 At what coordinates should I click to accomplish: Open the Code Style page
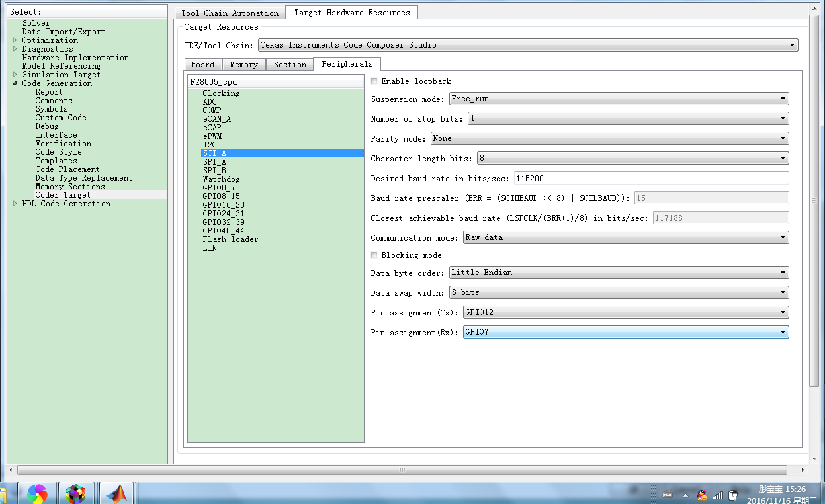coord(58,152)
